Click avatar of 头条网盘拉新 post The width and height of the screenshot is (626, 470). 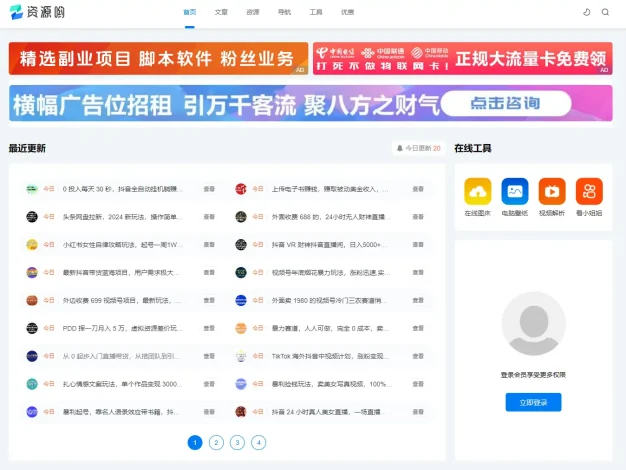point(32,217)
